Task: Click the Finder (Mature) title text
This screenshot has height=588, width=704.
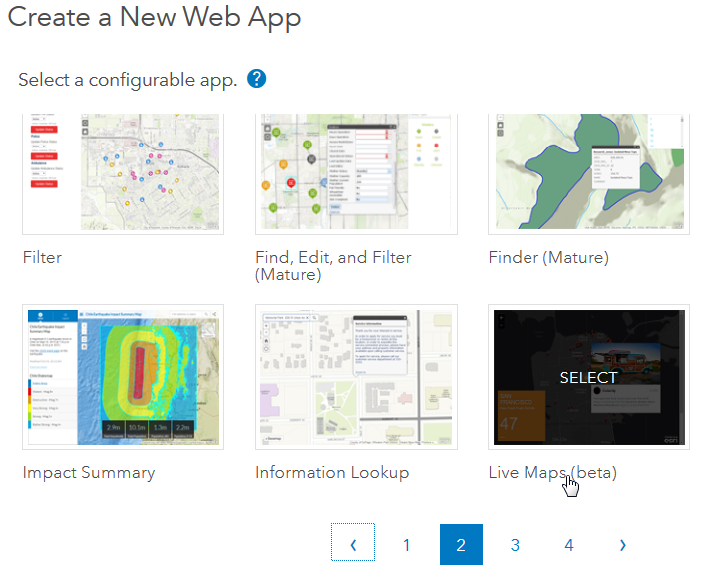Action: 548,258
